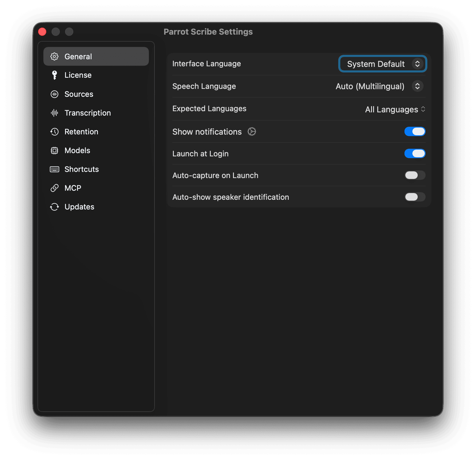The width and height of the screenshot is (476, 460).
Task: Click the Retention clock icon
Action: point(55,131)
